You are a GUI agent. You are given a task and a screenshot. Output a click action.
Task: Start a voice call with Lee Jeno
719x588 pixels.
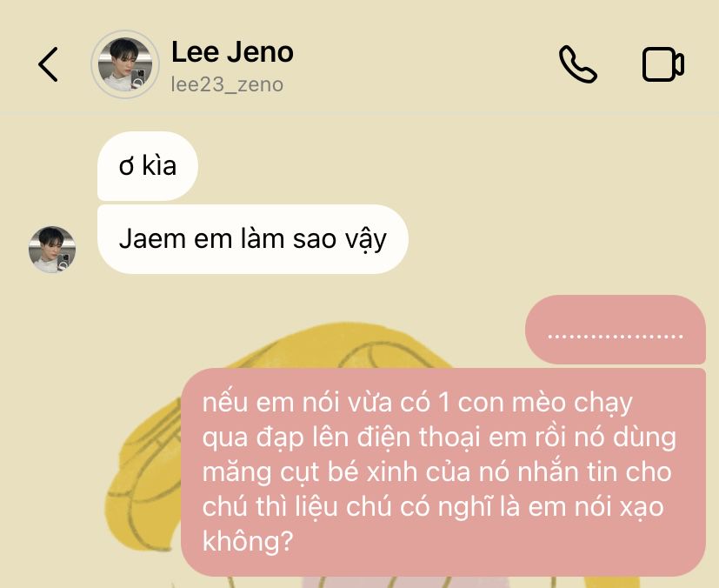(578, 64)
